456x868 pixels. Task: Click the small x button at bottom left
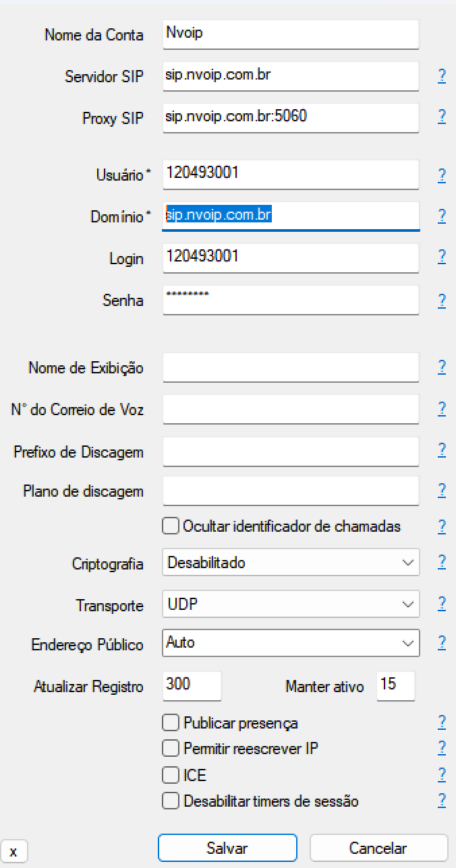click(x=13, y=852)
